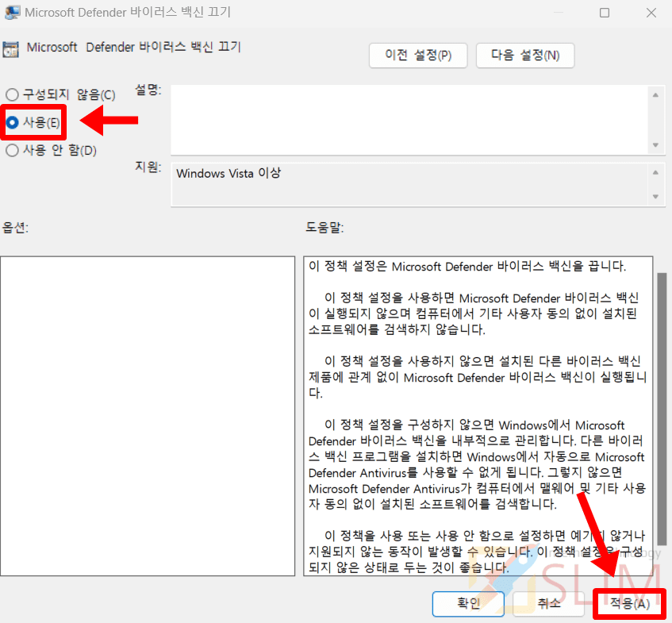Go to 이전 설정(P)
Screen dimensions: 672x623
tap(418, 56)
